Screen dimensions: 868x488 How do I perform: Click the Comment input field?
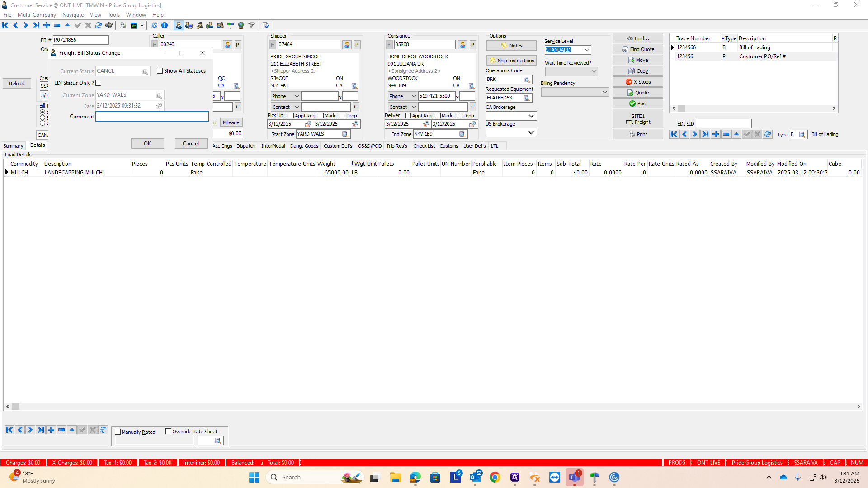(x=152, y=117)
